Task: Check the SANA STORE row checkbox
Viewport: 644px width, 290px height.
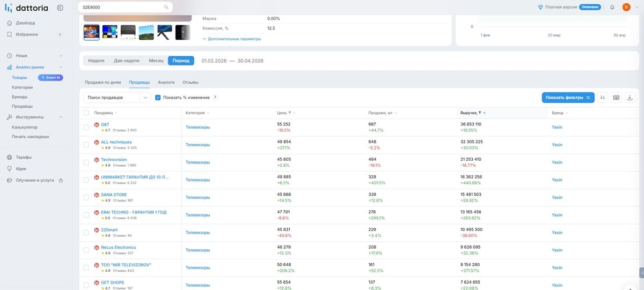Action: click(86, 197)
